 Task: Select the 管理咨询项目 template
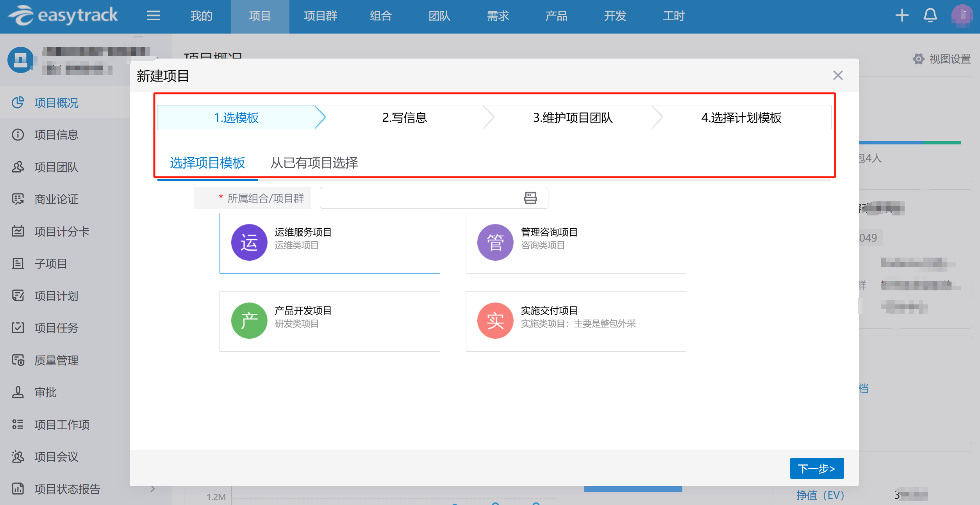[576, 243]
